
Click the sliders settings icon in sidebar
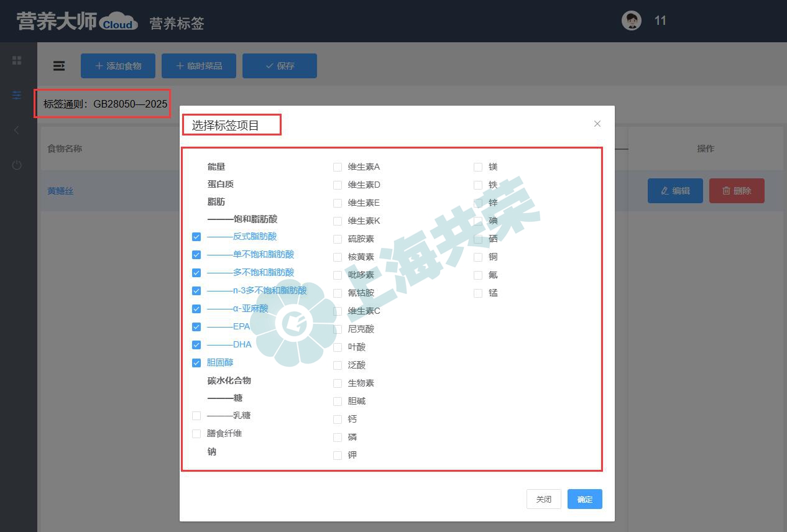tap(17, 95)
